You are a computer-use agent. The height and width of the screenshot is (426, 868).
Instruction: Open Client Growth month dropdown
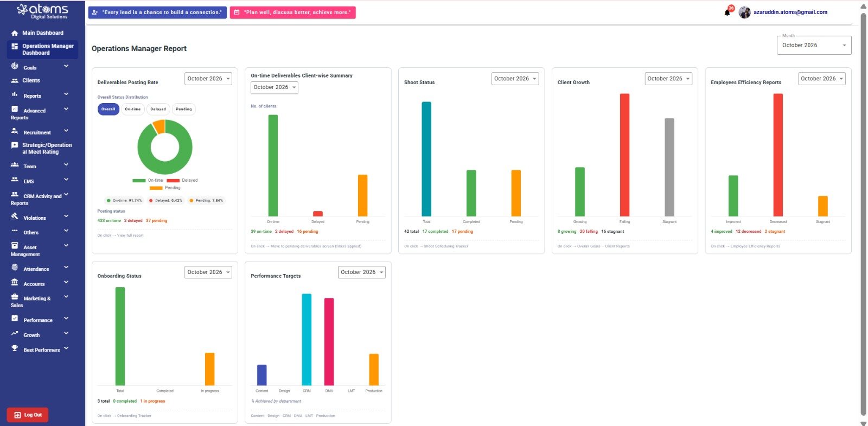point(668,79)
